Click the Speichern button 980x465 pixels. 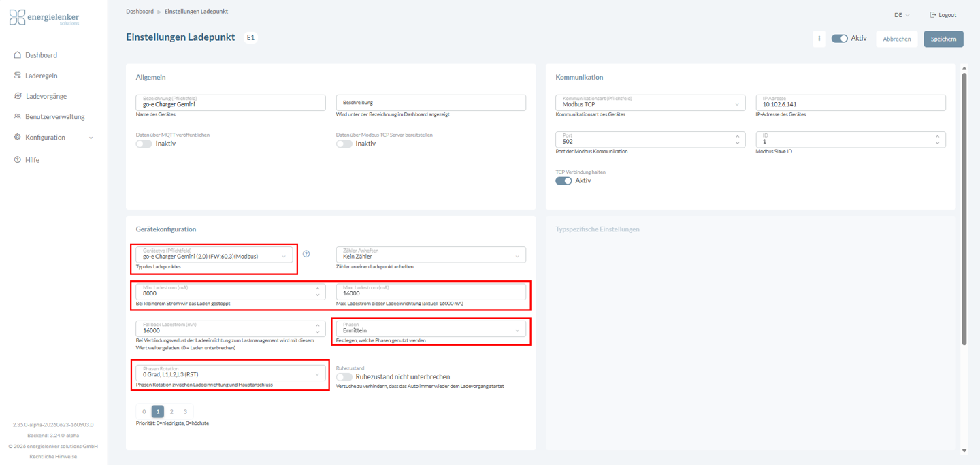coord(943,39)
